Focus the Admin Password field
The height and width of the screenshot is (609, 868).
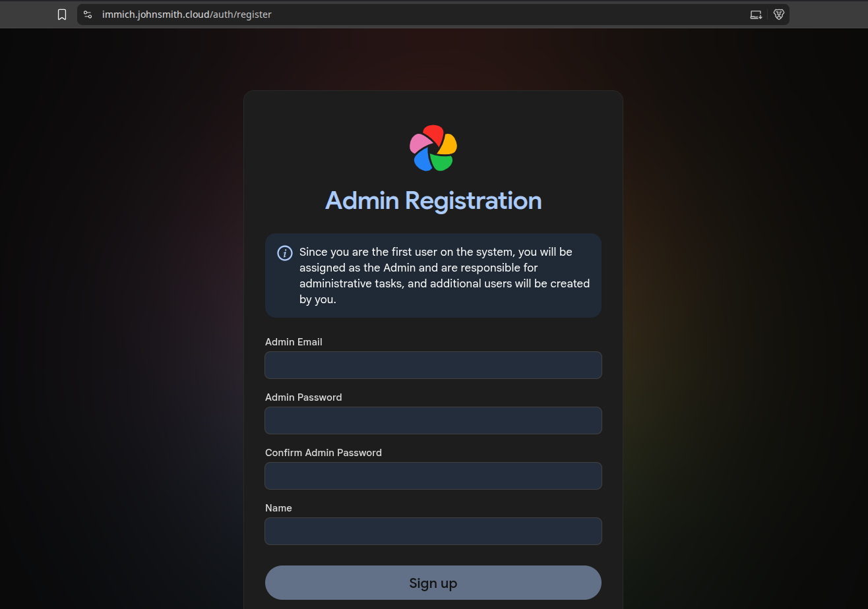coord(433,420)
